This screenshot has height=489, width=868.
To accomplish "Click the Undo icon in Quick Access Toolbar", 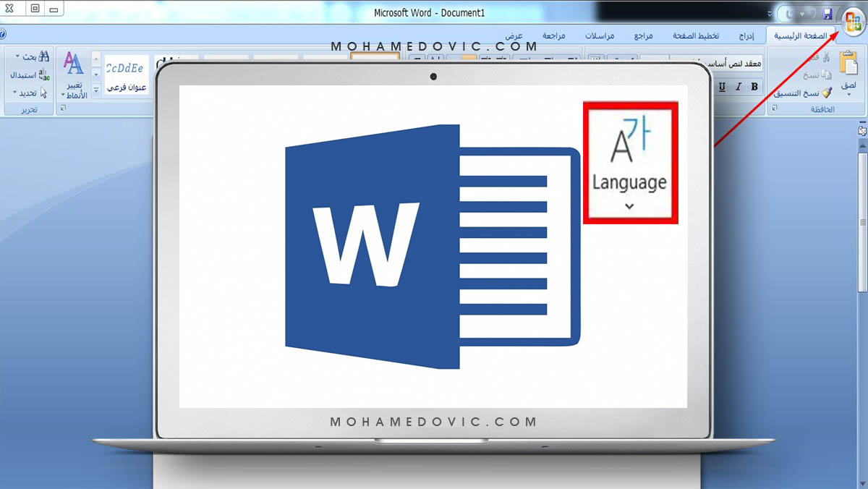I will pyautogui.click(x=812, y=14).
